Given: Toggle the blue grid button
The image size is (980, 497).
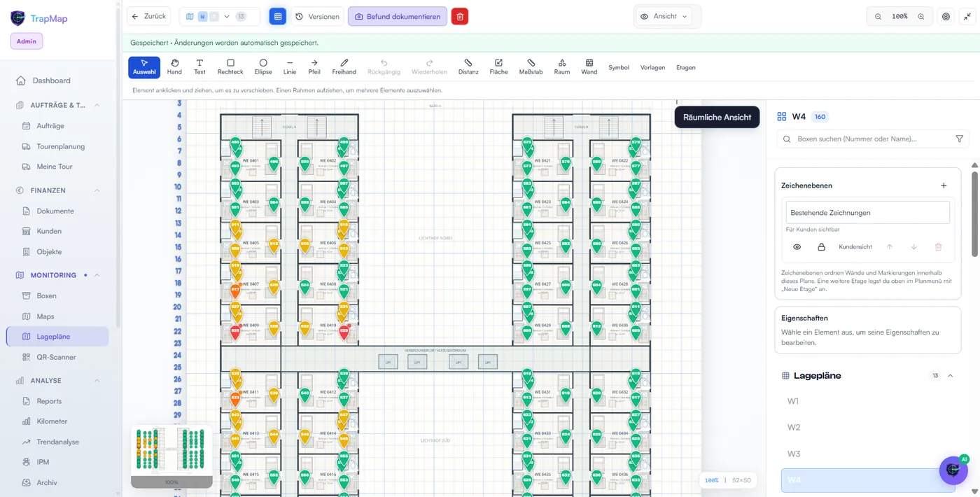Looking at the screenshot, I should pos(278,16).
